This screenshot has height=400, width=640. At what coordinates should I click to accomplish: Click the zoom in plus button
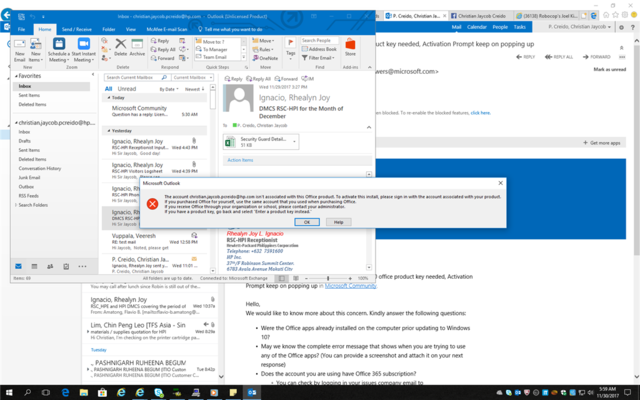350,278
